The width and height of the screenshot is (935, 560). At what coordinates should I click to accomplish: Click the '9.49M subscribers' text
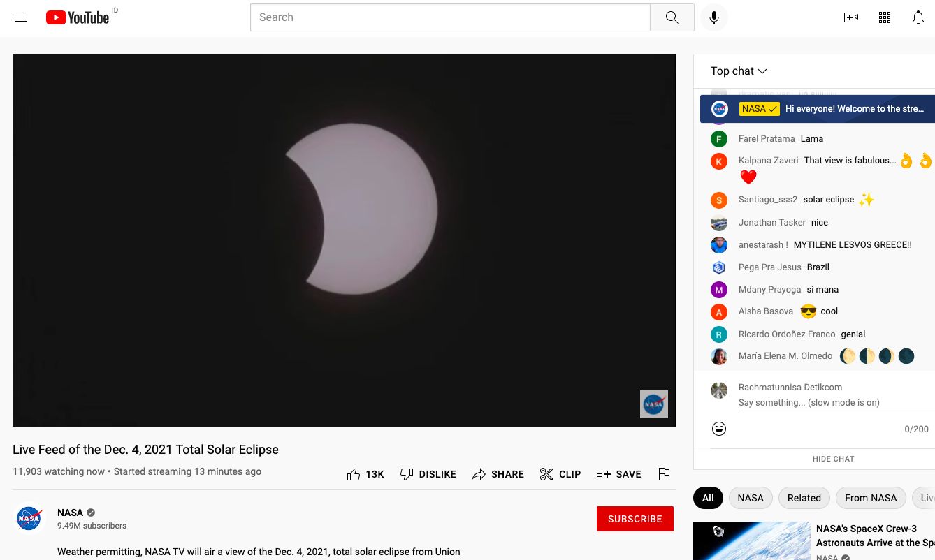point(92,526)
